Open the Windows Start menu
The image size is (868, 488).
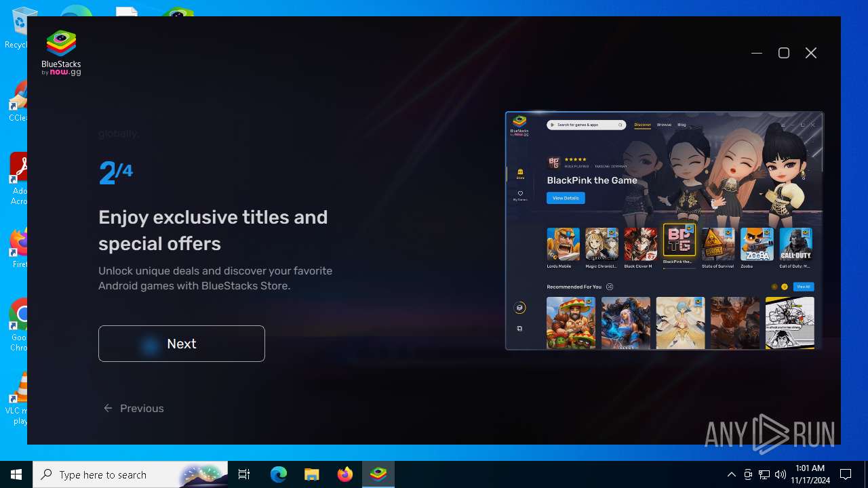pyautogui.click(x=16, y=474)
